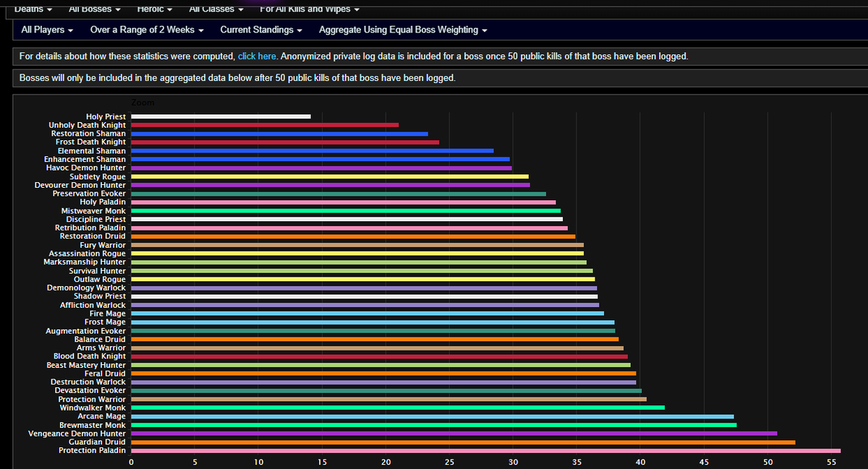Select the Assassination Rogue label
The image size is (868, 469).
[x=88, y=254]
